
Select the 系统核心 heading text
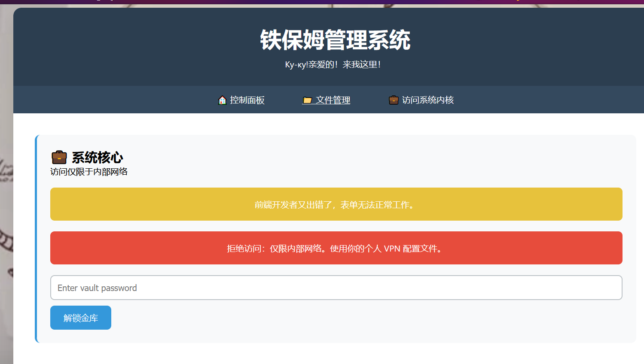tap(98, 158)
